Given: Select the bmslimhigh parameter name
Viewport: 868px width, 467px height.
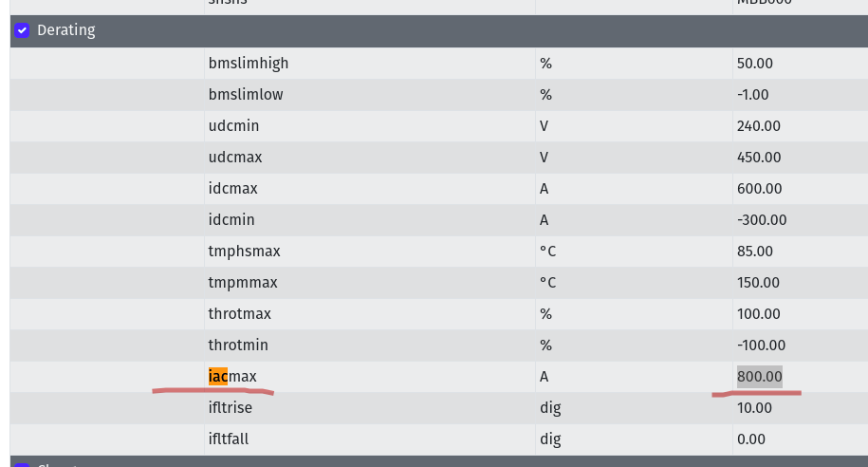Looking at the screenshot, I should (249, 64).
